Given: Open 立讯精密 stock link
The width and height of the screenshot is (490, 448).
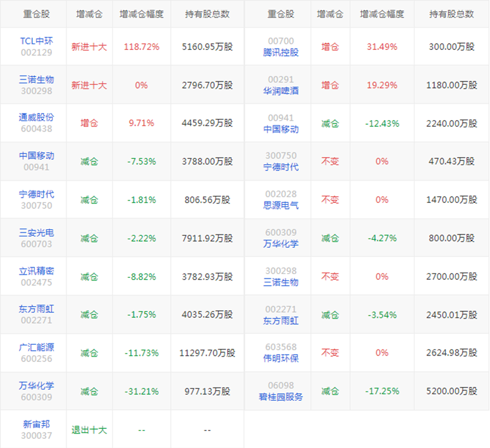Looking at the screenshot, I should pos(37,271).
